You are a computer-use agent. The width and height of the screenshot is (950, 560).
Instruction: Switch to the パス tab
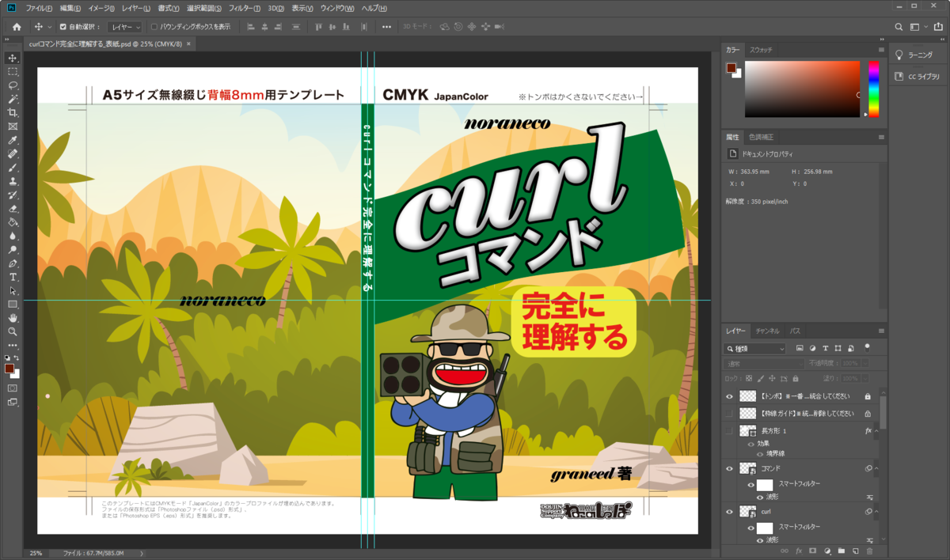[x=795, y=331]
